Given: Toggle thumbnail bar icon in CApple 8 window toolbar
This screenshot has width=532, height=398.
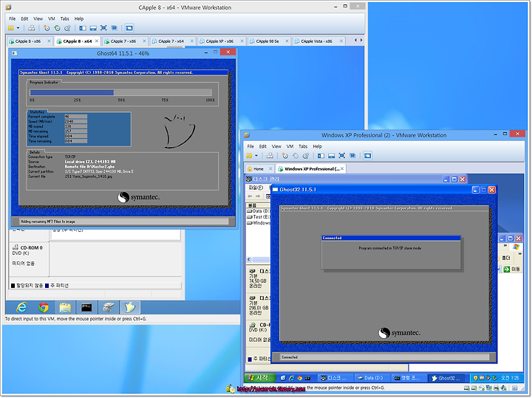Looking at the screenshot, I should [x=93, y=28].
